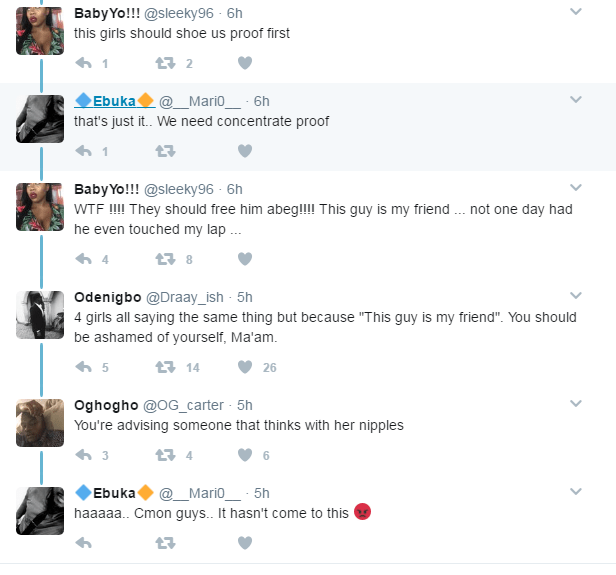Like Oghogho's tweet with 6 likes
The image size is (616, 575).
[244, 455]
